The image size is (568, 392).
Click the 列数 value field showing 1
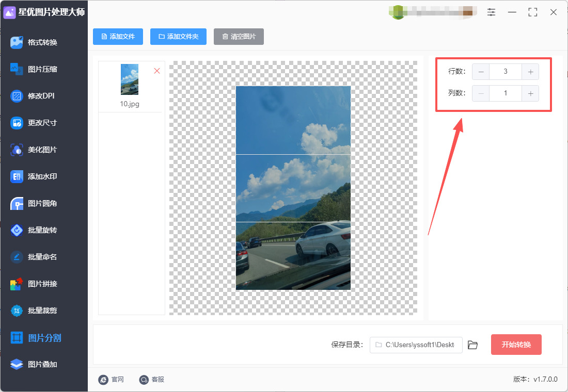[x=506, y=93]
